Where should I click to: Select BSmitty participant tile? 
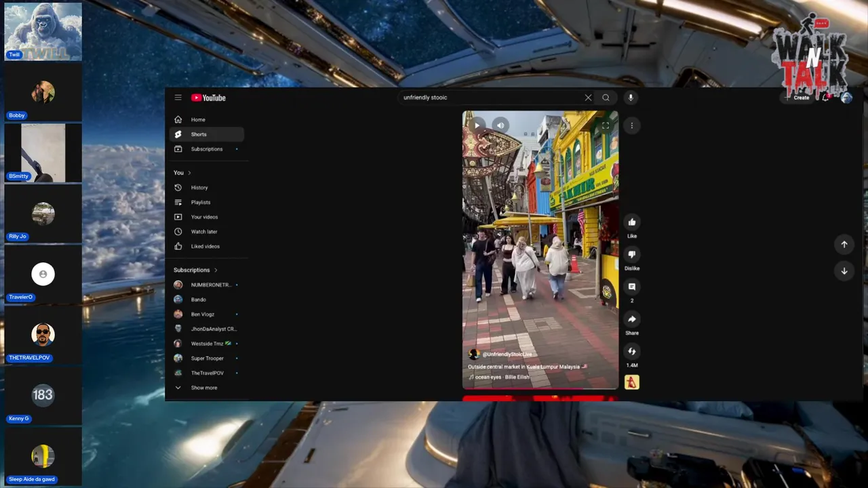43,152
